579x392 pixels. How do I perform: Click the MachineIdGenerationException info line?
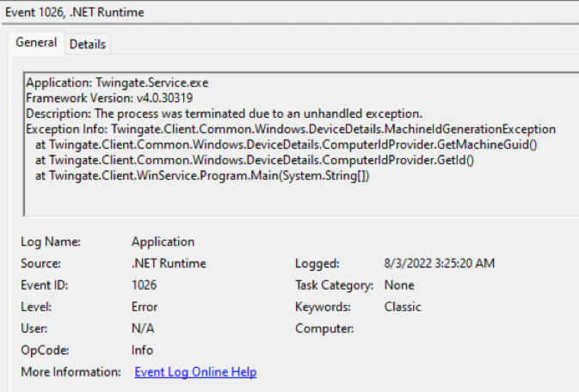pyautogui.click(x=291, y=129)
